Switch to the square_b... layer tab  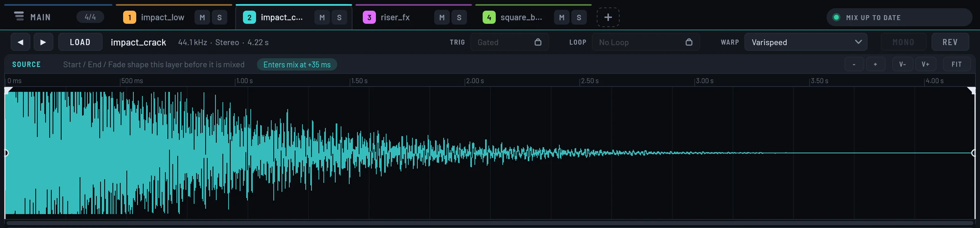[x=534, y=17]
